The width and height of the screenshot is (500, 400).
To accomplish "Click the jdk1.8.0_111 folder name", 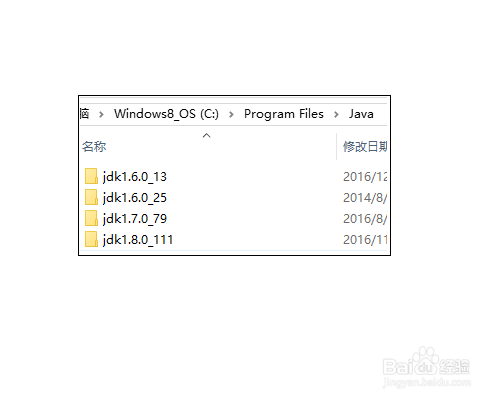I will (138, 240).
